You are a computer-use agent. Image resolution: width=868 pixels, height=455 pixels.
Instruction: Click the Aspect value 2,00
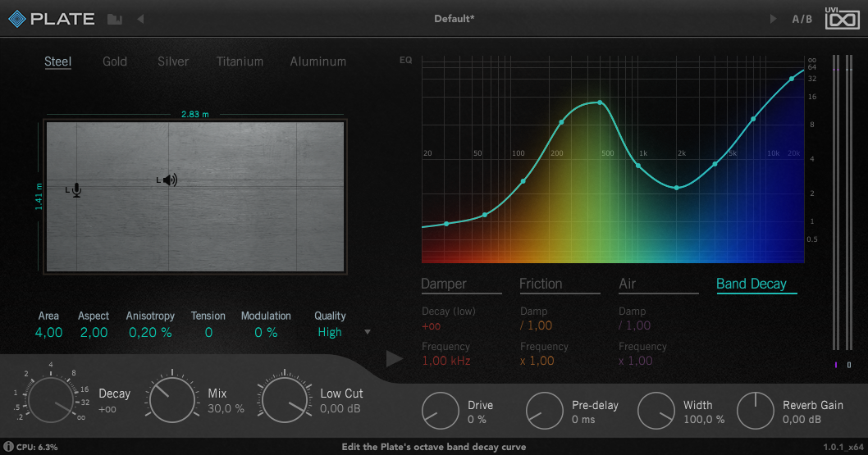(94, 332)
